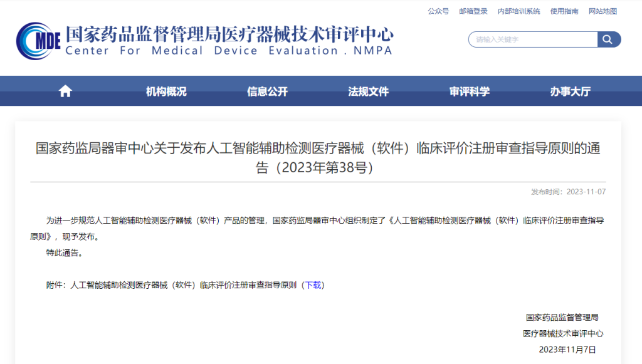Image resolution: width=642 pixels, height=364 pixels.
Task: Open the 机构概况 menu
Action: [166, 91]
